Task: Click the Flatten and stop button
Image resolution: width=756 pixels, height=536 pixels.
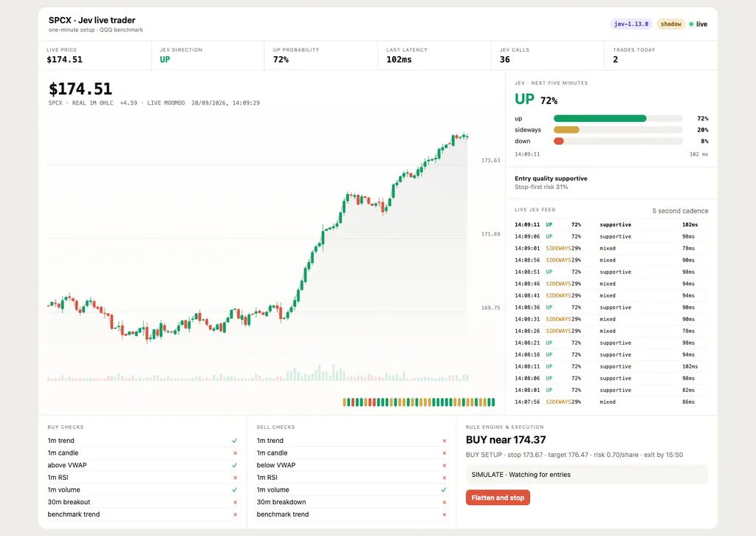Action: click(x=498, y=498)
